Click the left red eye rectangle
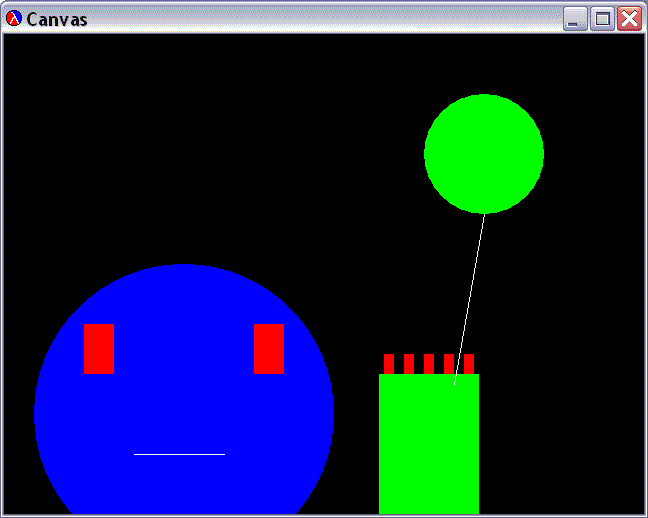Viewport: 648px width, 518px height. pos(99,348)
